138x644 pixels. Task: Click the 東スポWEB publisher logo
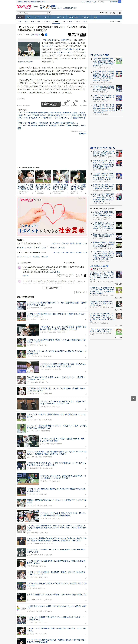click(77, 35)
